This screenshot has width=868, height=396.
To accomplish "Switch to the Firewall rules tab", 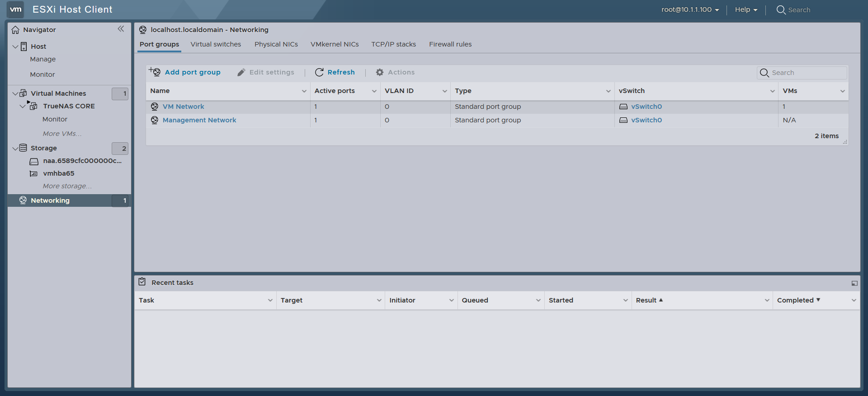I will pyautogui.click(x=450, y=44).
